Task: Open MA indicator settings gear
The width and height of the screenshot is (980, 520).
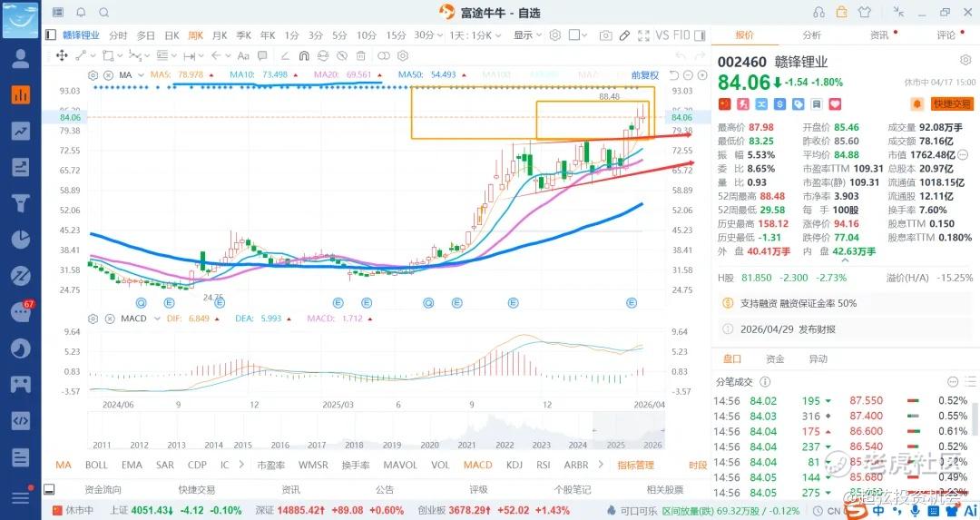Action: (x=93, y=75)
